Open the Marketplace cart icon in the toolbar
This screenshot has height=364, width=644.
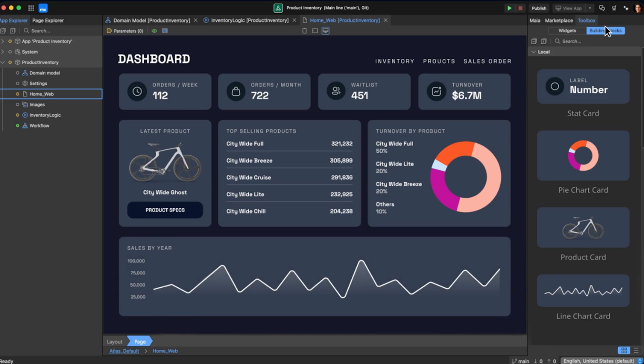coord(614,8)
